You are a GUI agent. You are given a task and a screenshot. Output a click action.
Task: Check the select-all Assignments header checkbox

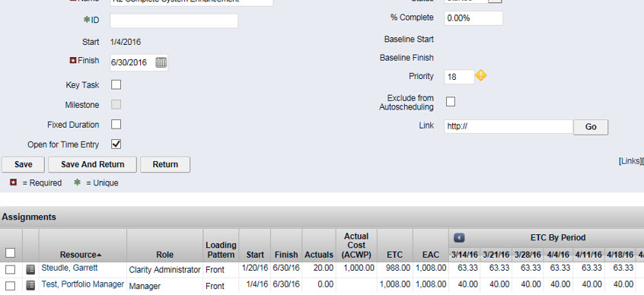click(x=10, y=252)
